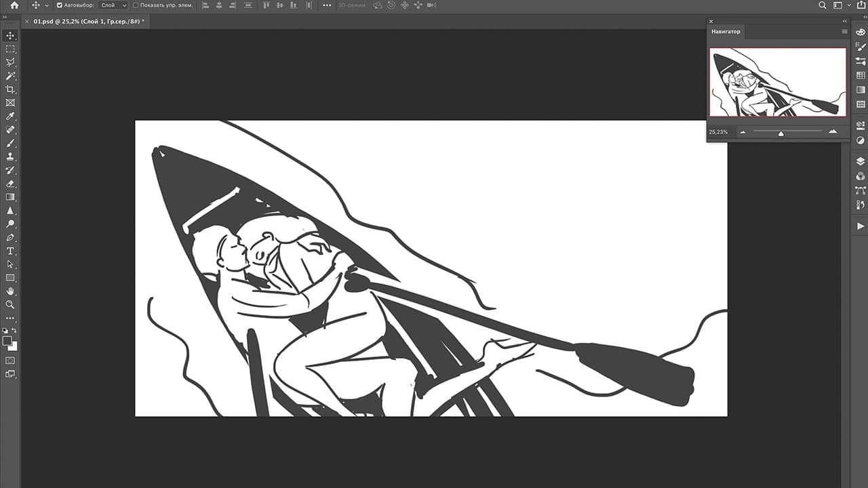Select the History Brush tool
Image resolution: width=868 pixels, height=488 pixels.
coord(10,170)
